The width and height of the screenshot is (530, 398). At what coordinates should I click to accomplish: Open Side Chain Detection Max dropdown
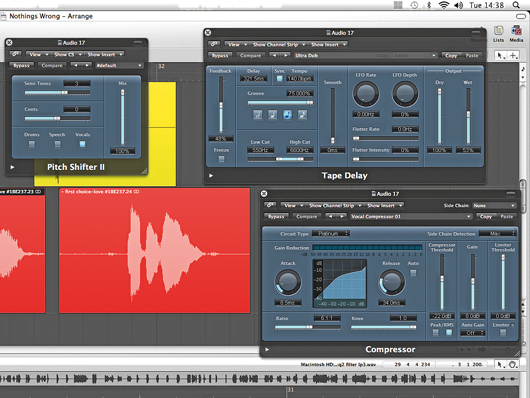click(x=498, y=233)
